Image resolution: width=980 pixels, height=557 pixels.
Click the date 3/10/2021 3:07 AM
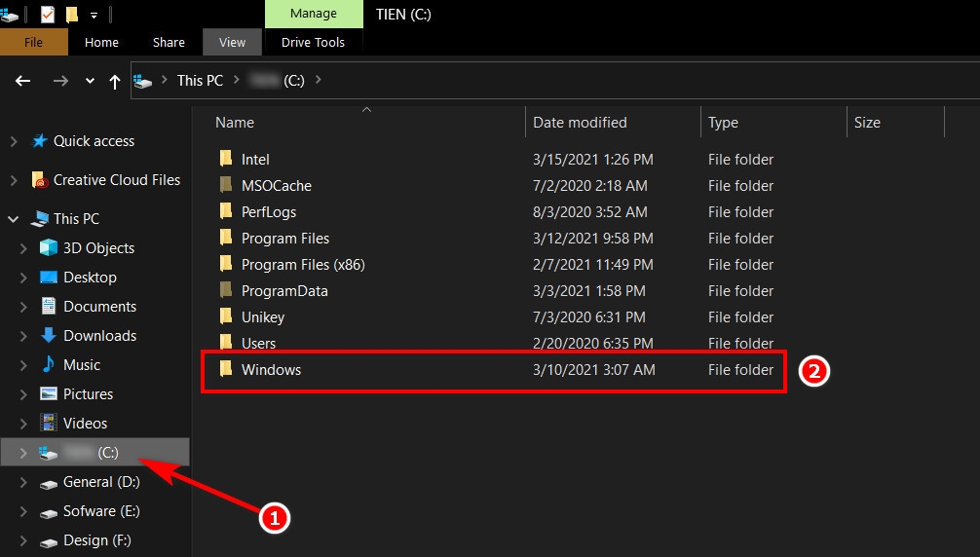point(594,370)
